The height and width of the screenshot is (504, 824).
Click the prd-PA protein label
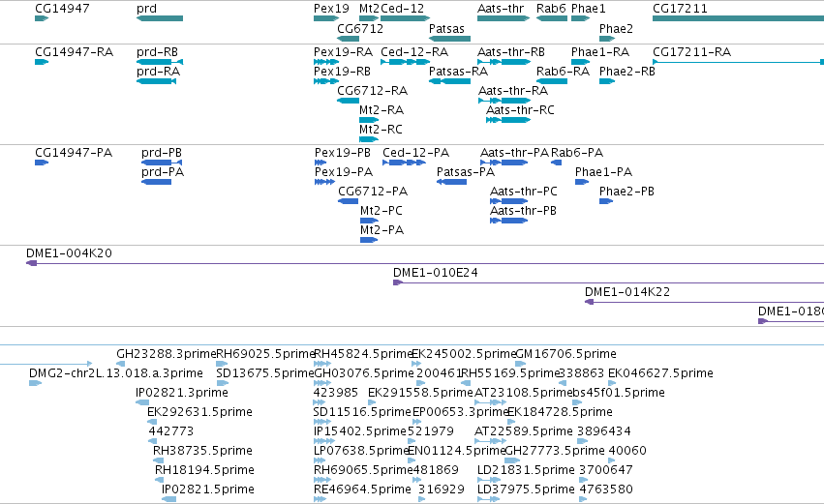163,172
